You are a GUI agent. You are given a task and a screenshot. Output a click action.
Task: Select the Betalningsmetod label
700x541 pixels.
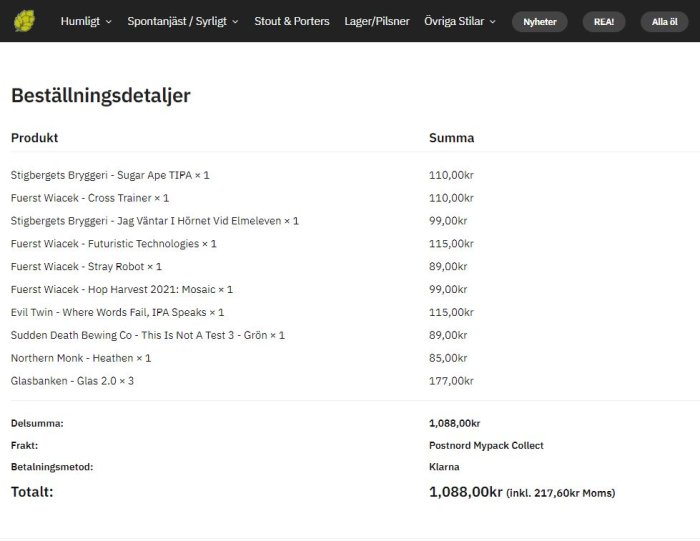click(52, 467)
